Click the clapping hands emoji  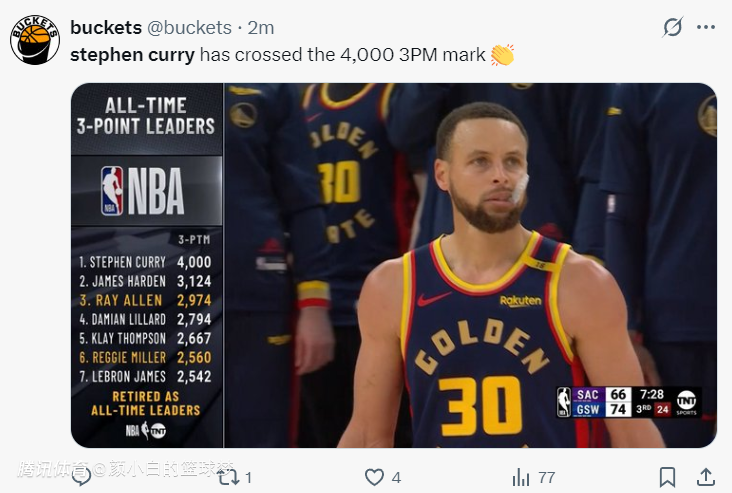coord(502,55)
